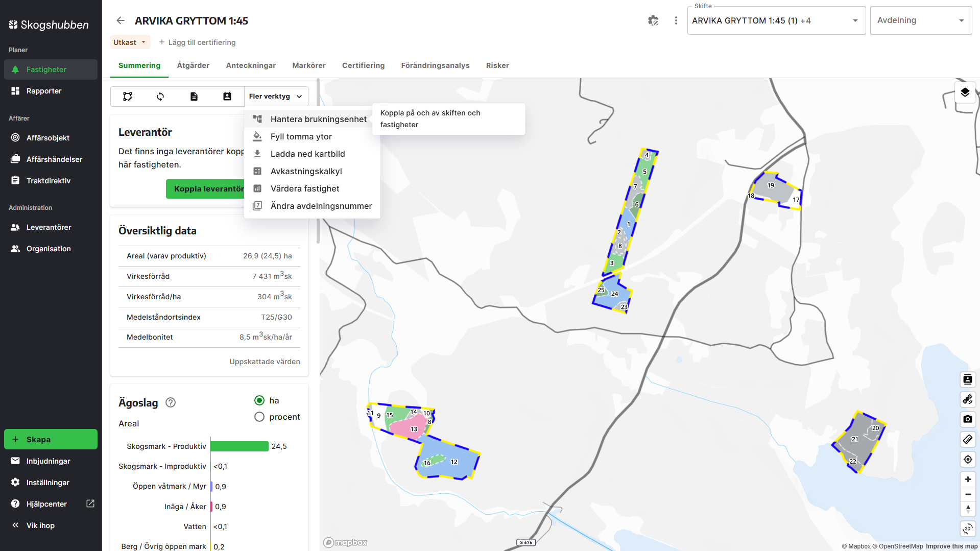The width and height of the screenshot is (980, 551).
Task: Open the document tool icon
Action: 194,97
